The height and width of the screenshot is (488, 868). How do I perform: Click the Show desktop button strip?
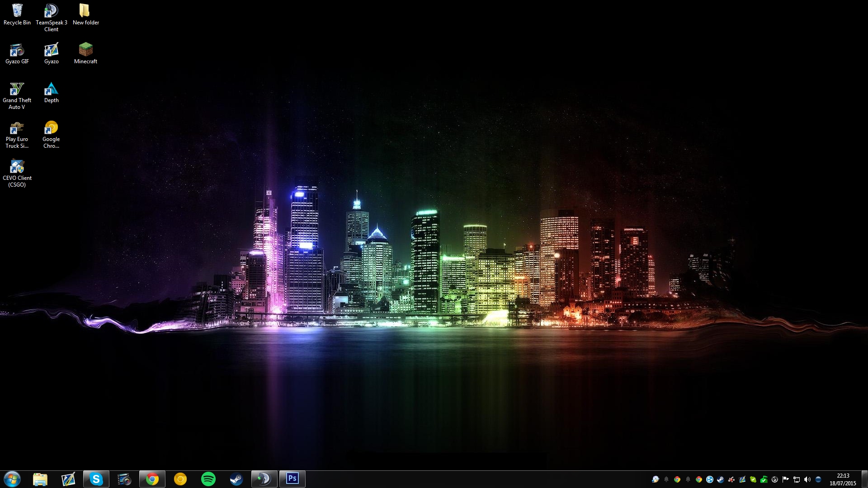click(864, 479)
